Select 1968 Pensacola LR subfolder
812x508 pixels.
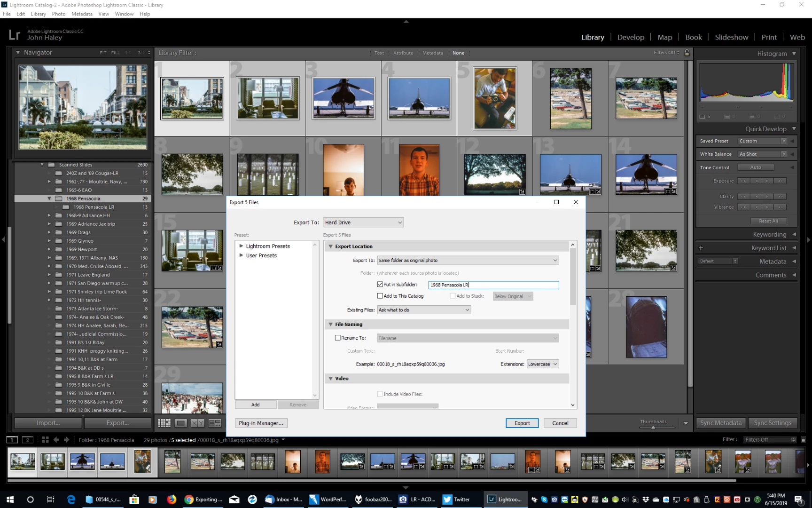coord(94,207)
